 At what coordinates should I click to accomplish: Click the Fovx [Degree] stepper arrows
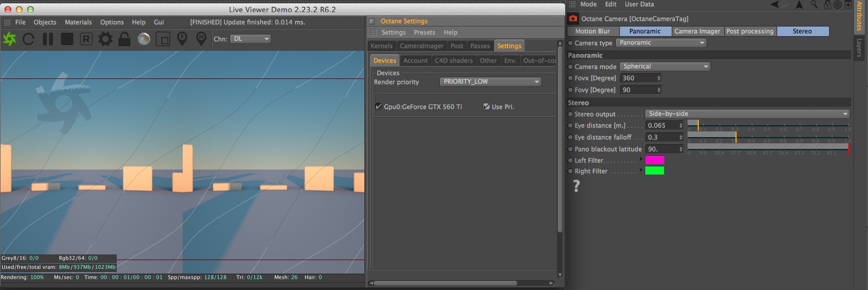659,78
